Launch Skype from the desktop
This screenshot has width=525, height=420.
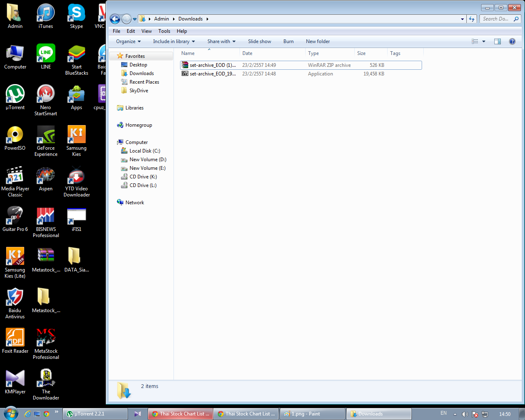[x=76, y=16]
